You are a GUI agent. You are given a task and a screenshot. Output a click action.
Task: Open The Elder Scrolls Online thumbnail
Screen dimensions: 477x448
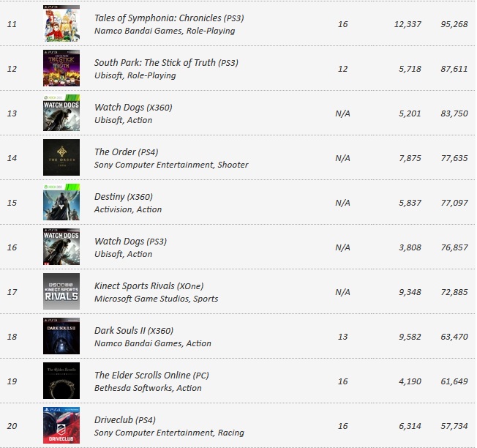coord(61,381)
